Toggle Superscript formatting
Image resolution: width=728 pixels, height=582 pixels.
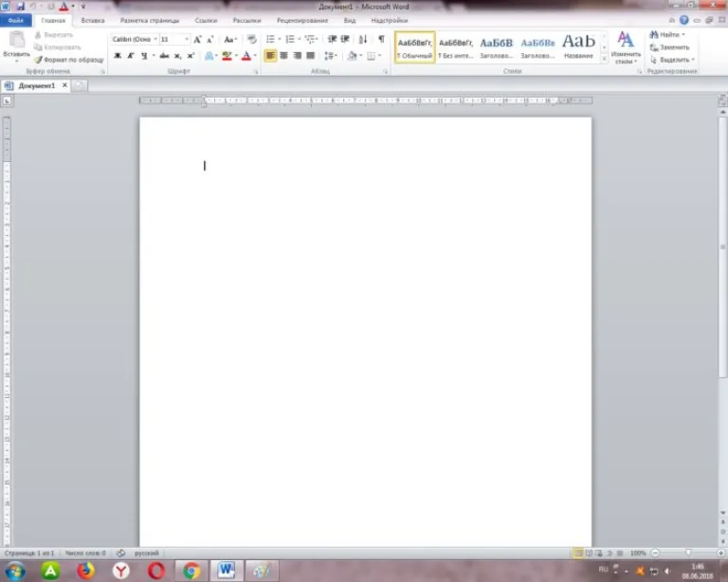191,56
